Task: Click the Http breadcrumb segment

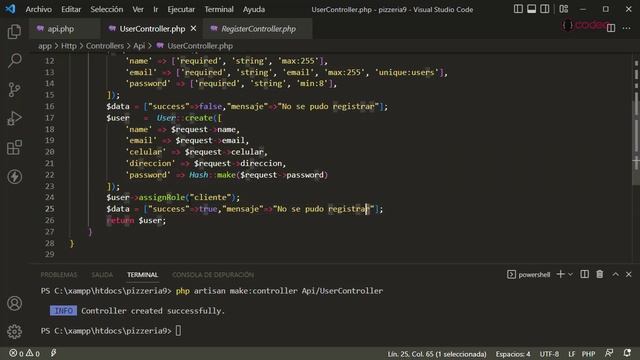Action: click(69, 46)
